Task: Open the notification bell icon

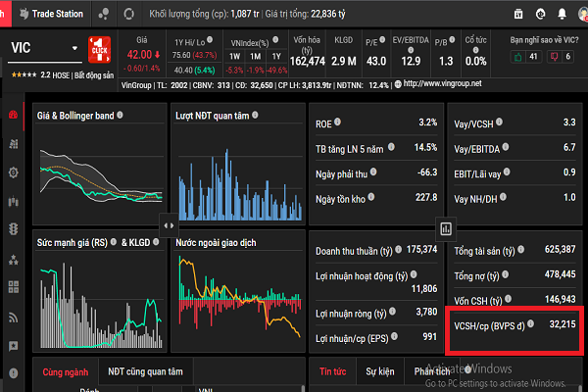Action: tap(562, 14)
